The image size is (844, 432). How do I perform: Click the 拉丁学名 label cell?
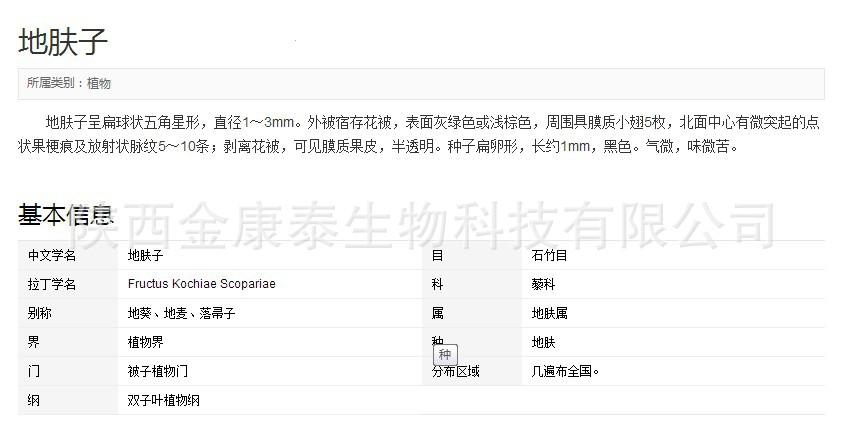click(68, 284)
